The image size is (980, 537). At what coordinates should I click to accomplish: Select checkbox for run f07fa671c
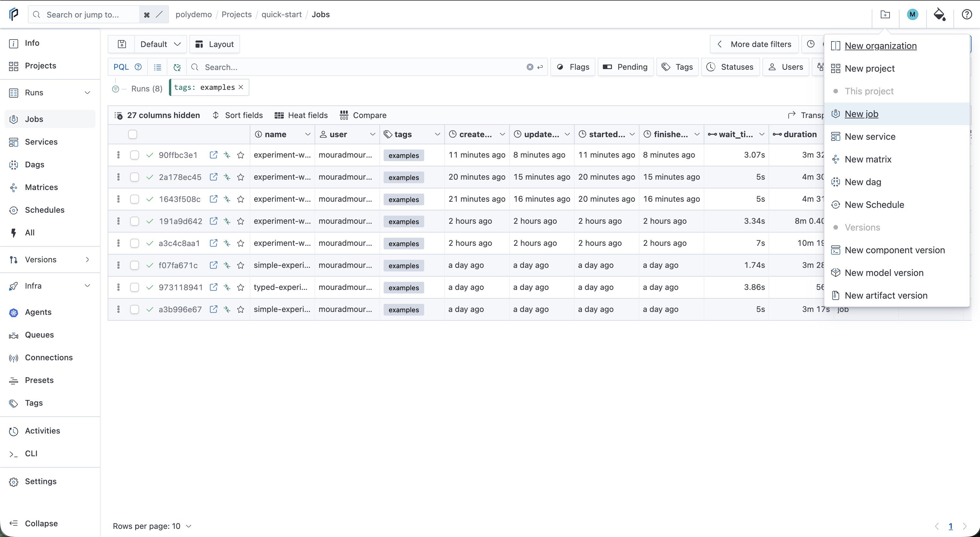coord(134,265)
